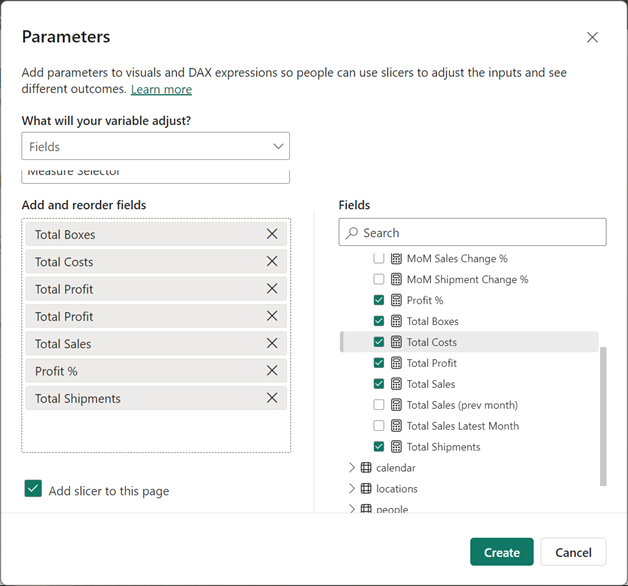The image size is (628, 586).
Task: Uncheck the Total Sales field checkbox
Action: tap(378, 384)
